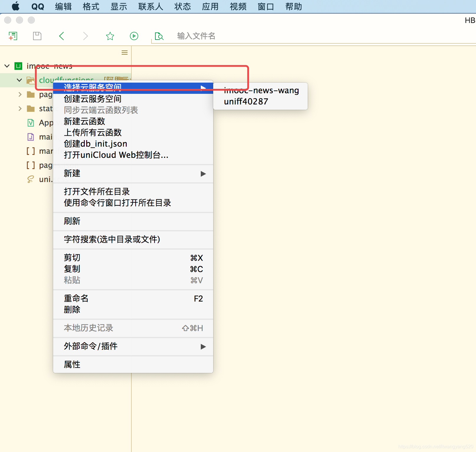Choose 删除 from the context menu
This screenshot has width=476, height=452.
click(x=133, y=310)
